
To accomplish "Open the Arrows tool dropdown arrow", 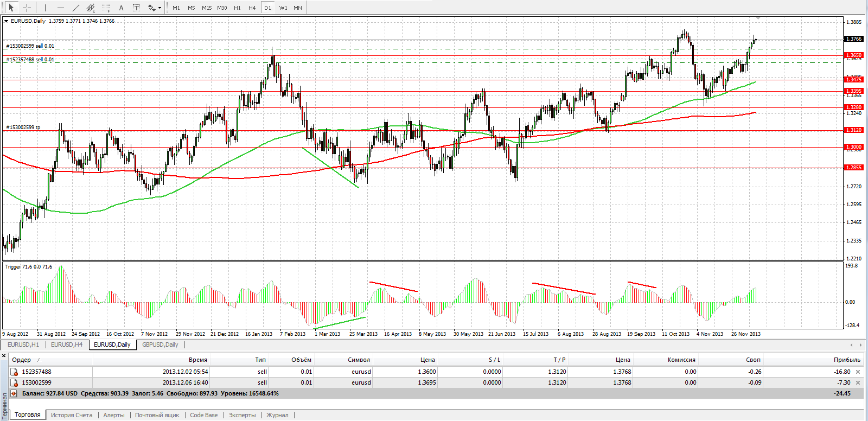I will (159, 8).
